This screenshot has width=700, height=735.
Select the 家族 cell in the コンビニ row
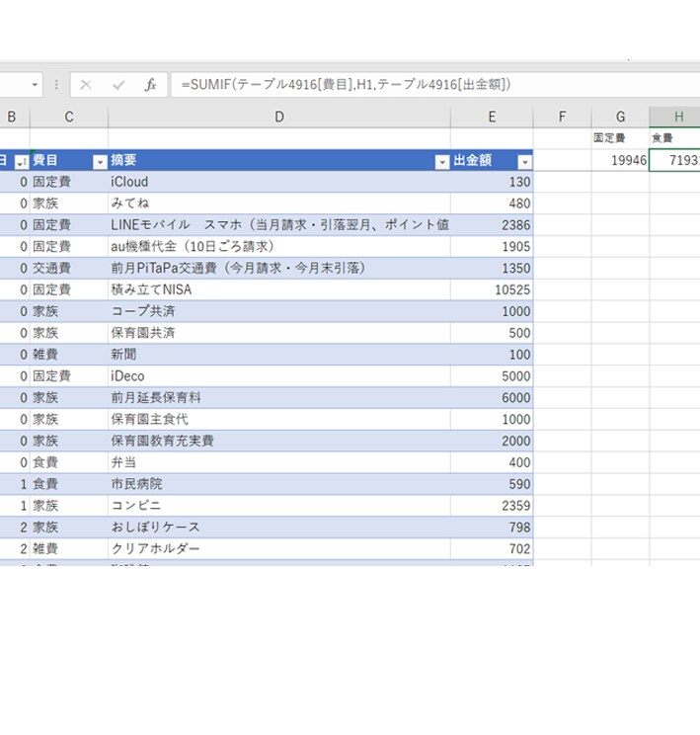69,506
